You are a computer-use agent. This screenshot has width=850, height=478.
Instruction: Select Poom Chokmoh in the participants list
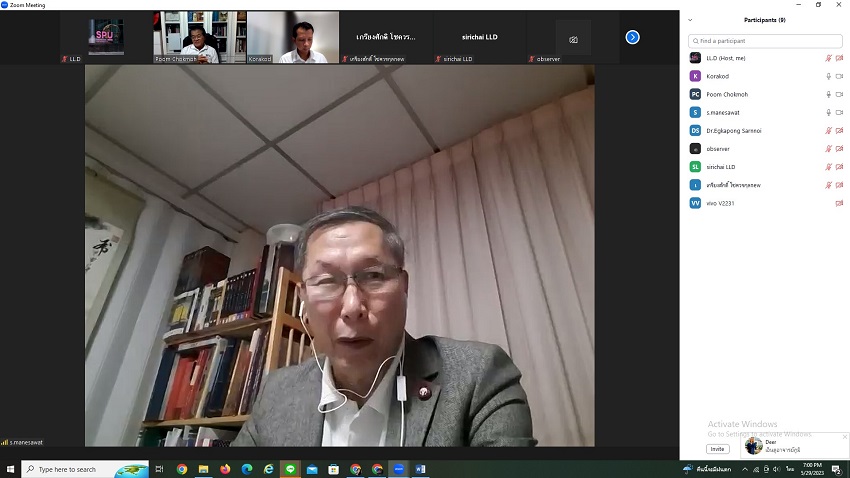click(x=765, y=94)
